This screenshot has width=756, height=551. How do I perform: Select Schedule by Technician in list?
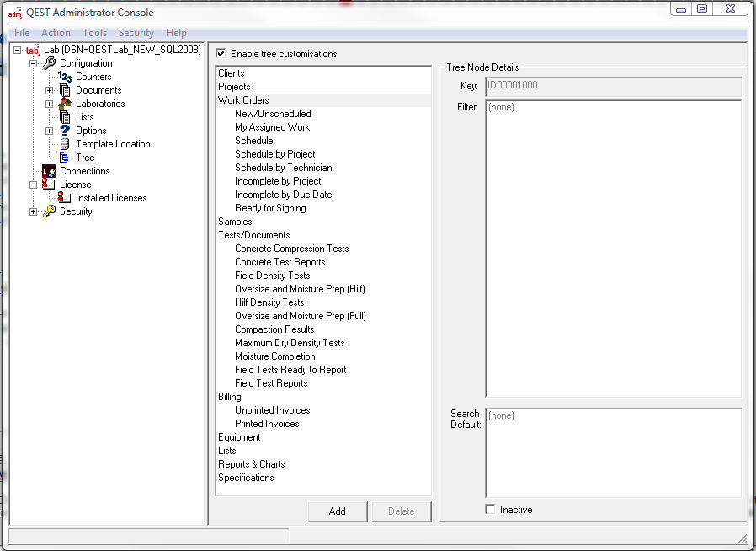[283, 168]
